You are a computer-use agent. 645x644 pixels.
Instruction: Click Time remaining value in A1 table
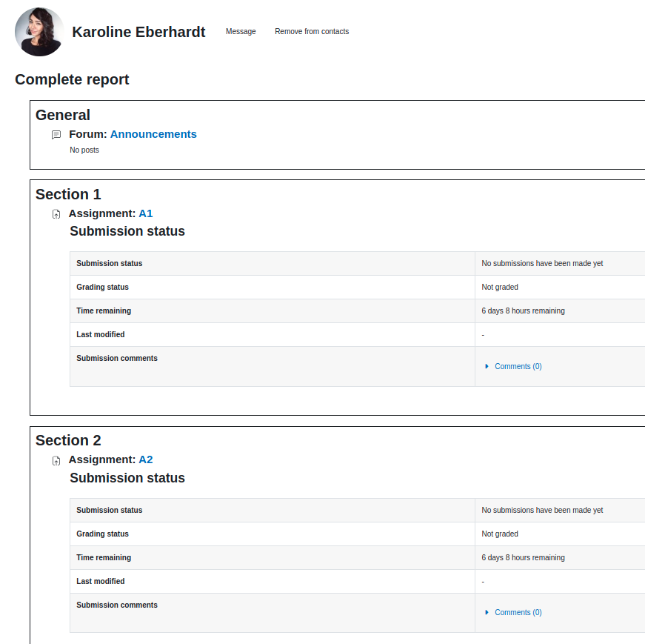pos(523,311)
